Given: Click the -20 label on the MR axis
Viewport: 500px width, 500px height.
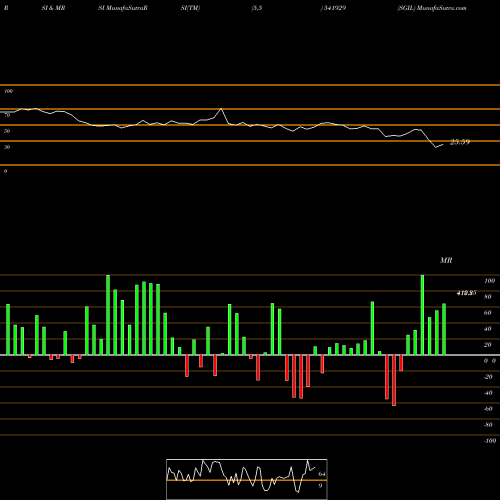Looking at the screenshot, I should click(488, 377).
